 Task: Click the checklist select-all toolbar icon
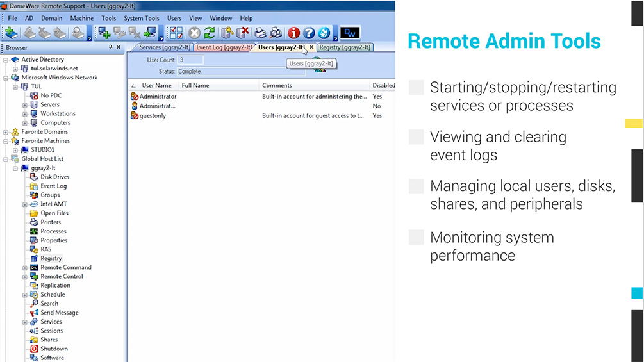pos(176,33)
